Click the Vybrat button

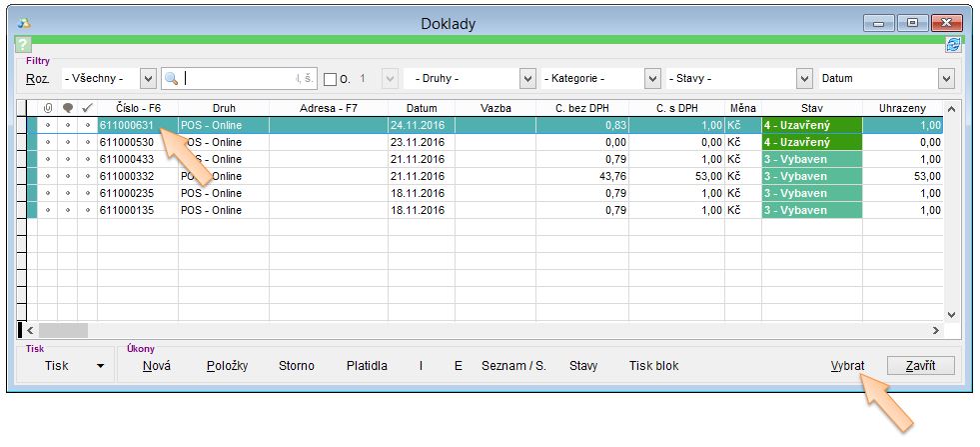847,366
